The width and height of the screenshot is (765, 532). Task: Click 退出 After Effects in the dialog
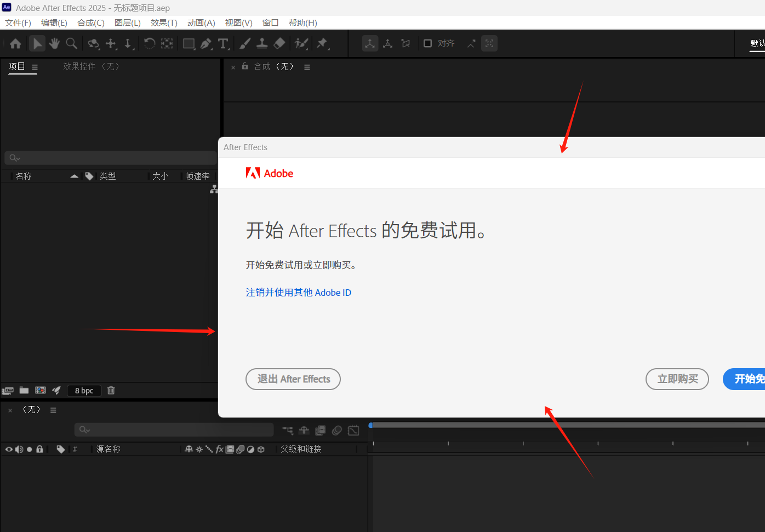(x=293, y=379)
